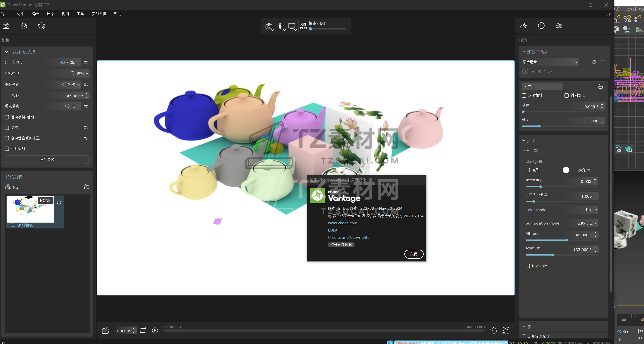Delete the scene state with trash icon
Image resolution: width=644 pixels, height=344 pixels.
(603, 62)
